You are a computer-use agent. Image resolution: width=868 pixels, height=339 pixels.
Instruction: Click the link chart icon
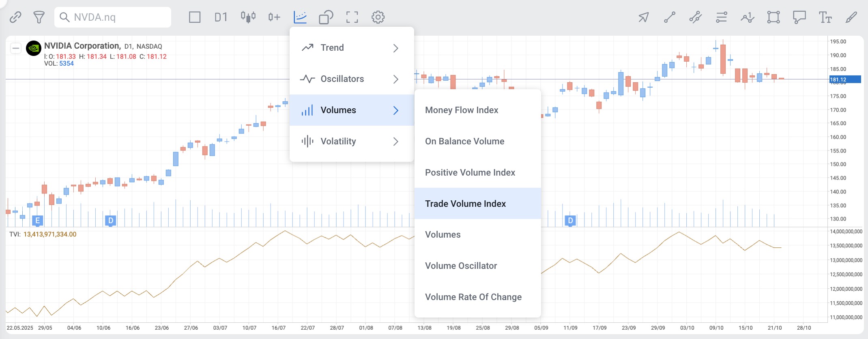(15, 17)
